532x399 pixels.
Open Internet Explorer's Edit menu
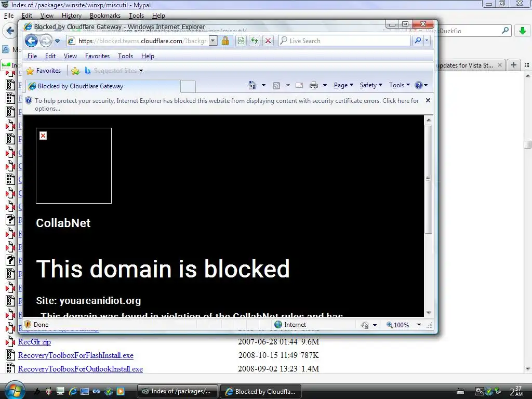[x=50, y=56]
